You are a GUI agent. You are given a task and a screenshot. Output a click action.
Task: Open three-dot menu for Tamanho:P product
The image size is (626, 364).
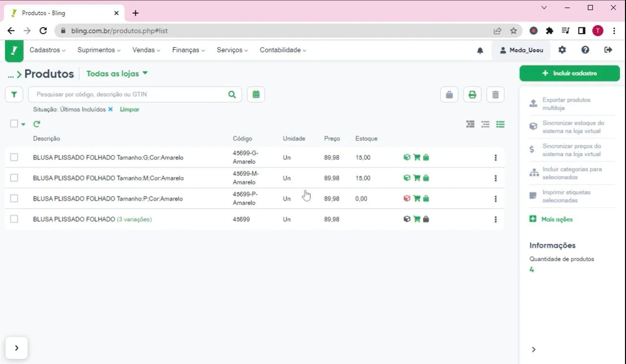495,199
